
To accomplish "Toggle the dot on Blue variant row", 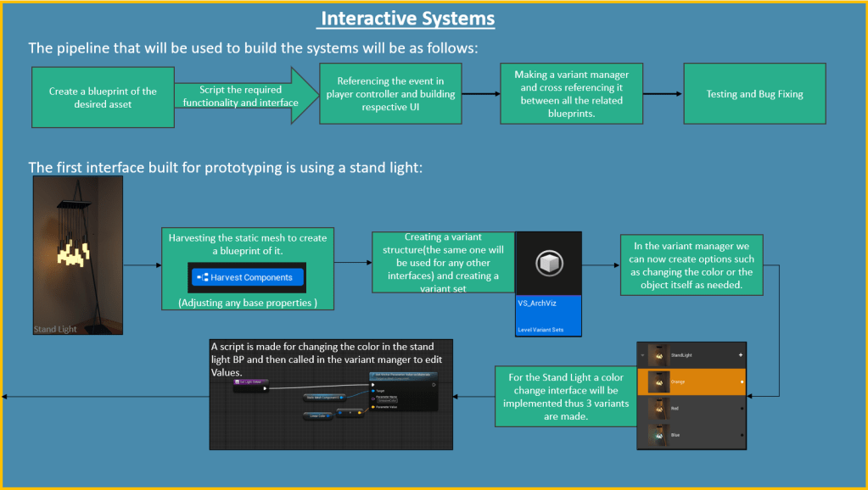I will (x=741, y=434).
